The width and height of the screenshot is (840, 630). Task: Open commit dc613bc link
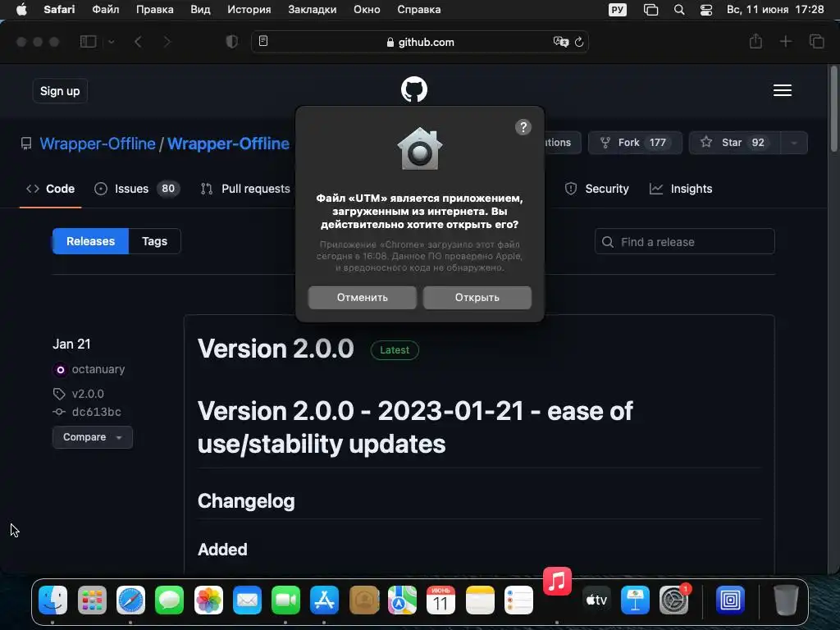click(x=97, y=412)
